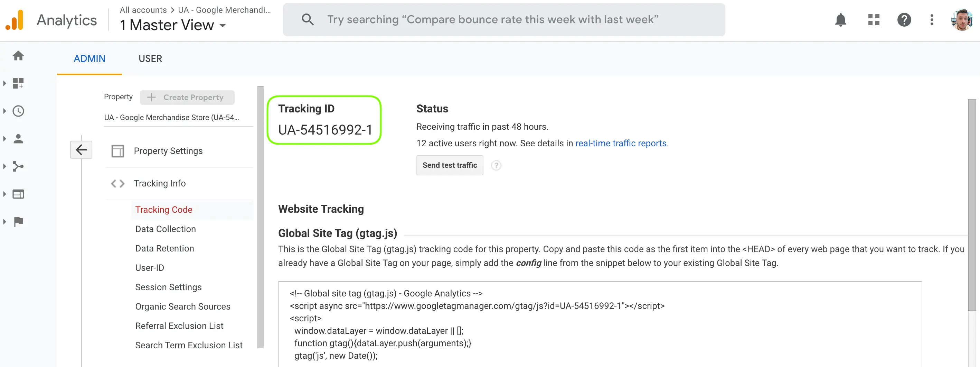Open the Audience reports person icon
This screenshot has height=367, width=980.
18,139
